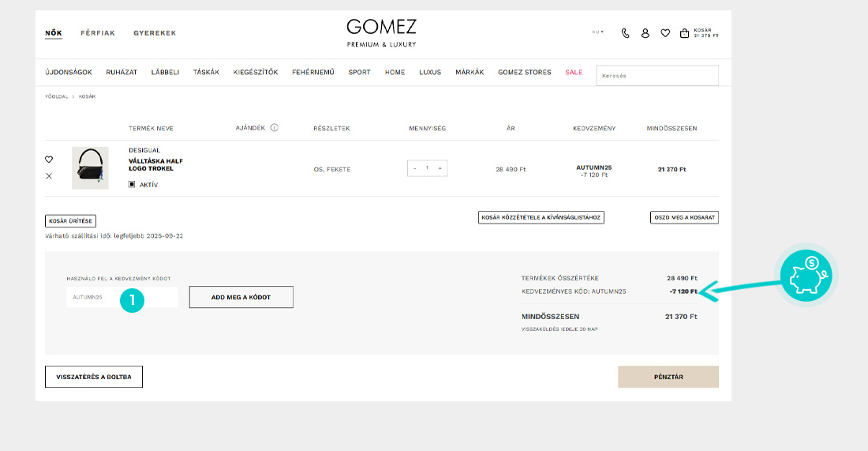Click the shopping bag cart icon

[x=685, y=33]
